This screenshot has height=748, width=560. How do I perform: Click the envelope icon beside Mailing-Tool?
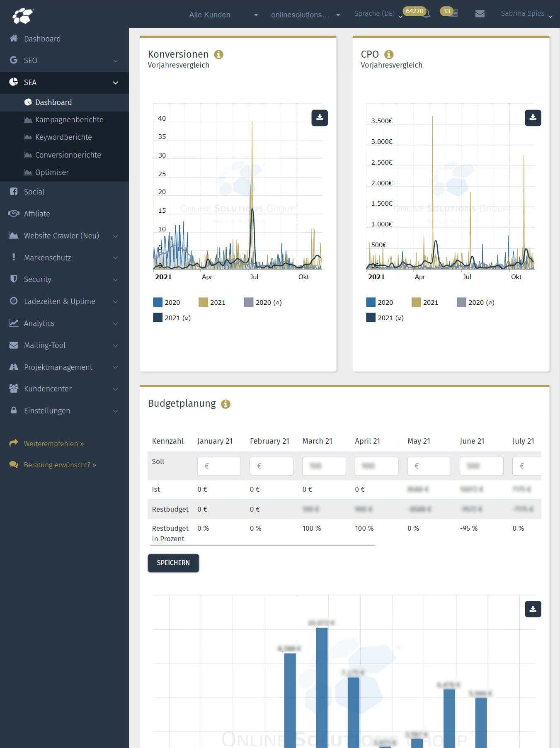tap(14, 345)
